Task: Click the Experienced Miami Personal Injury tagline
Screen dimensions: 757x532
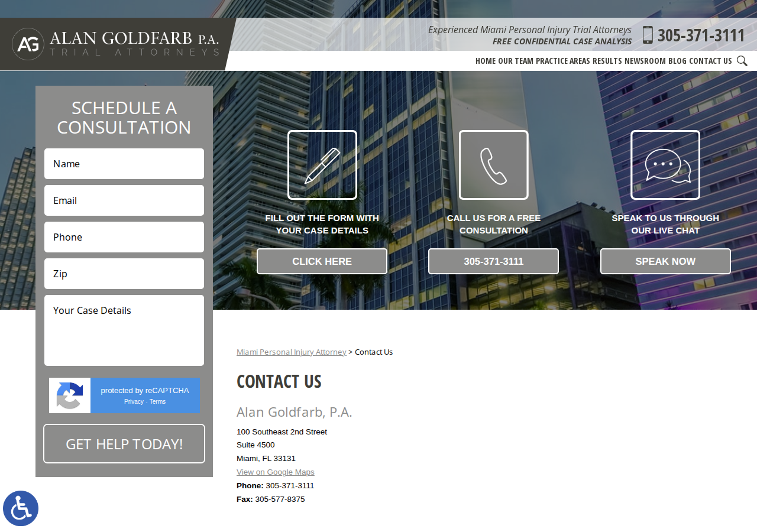Action: pyautogui.click(x=530, y=30)
